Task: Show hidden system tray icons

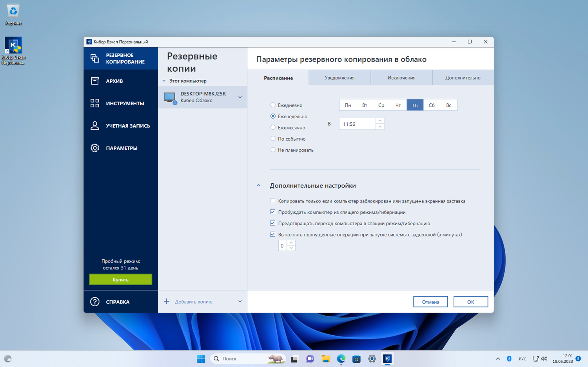Action: tap(498, 358)
